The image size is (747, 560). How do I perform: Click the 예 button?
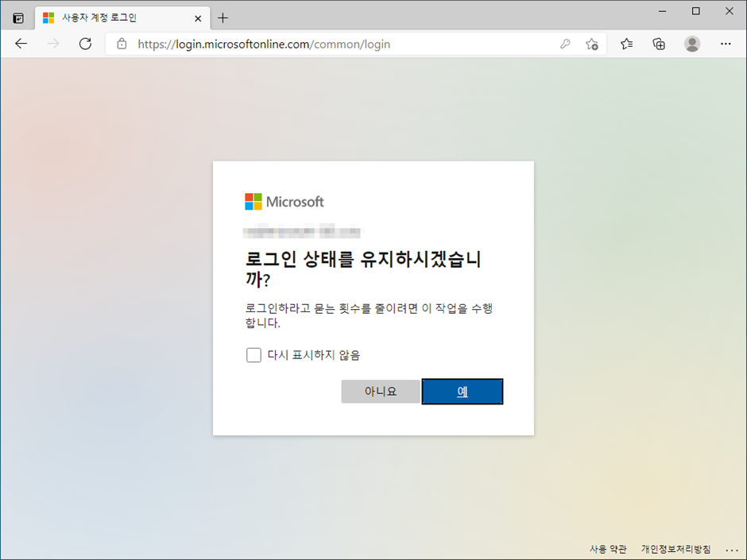[x=463, y=392]
